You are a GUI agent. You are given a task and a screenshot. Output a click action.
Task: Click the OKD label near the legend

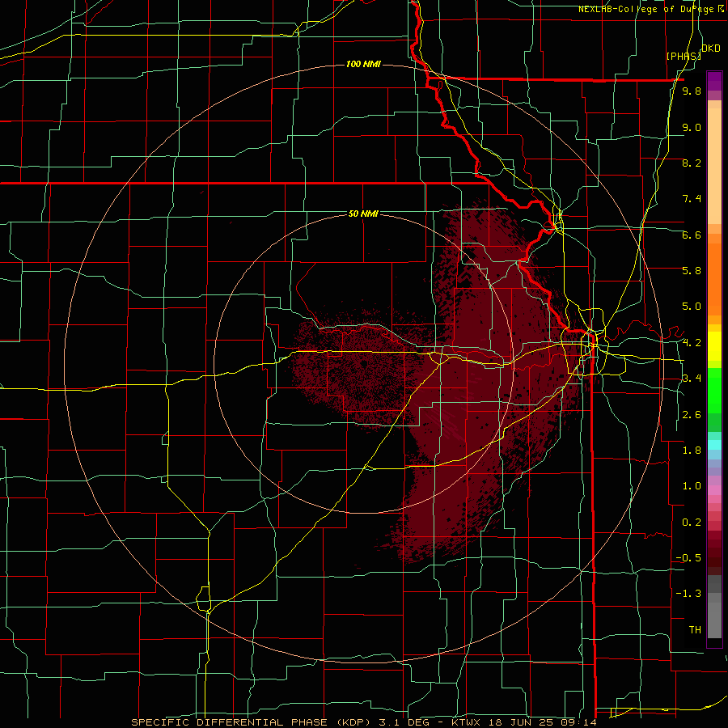coord(711,49)
